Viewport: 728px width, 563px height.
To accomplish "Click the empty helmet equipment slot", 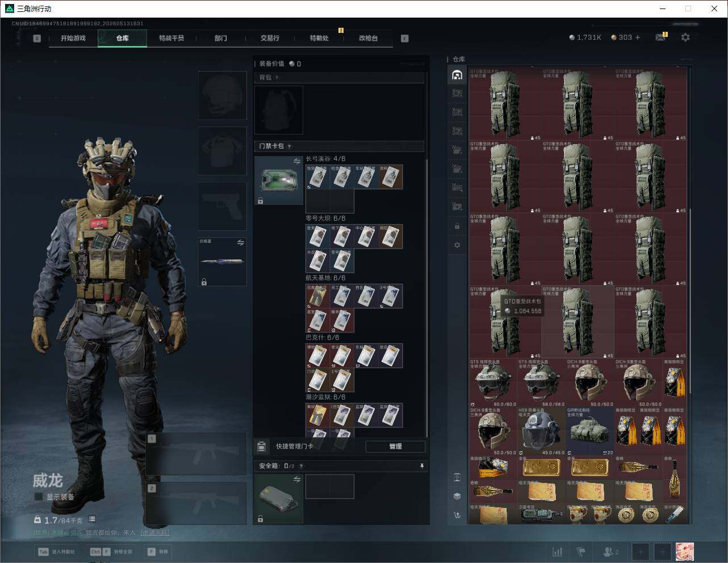I will click(222, 95).
